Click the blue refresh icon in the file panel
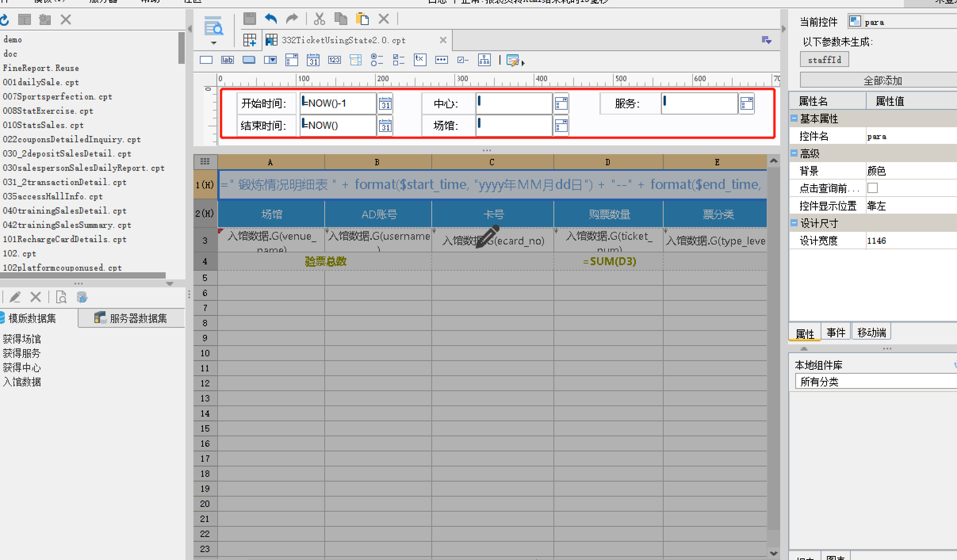957x560 pixels. pyautogui.click(x=5, y=19)
